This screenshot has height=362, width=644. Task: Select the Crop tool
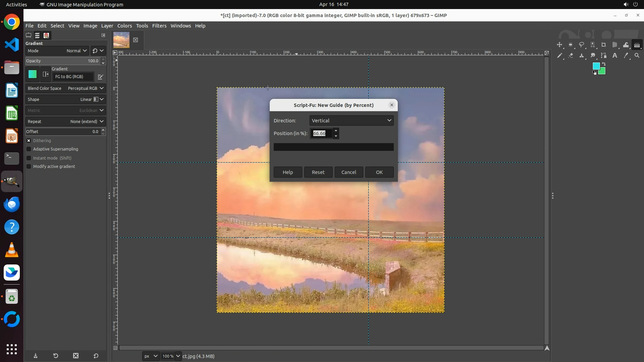click(x=604, y=45)
